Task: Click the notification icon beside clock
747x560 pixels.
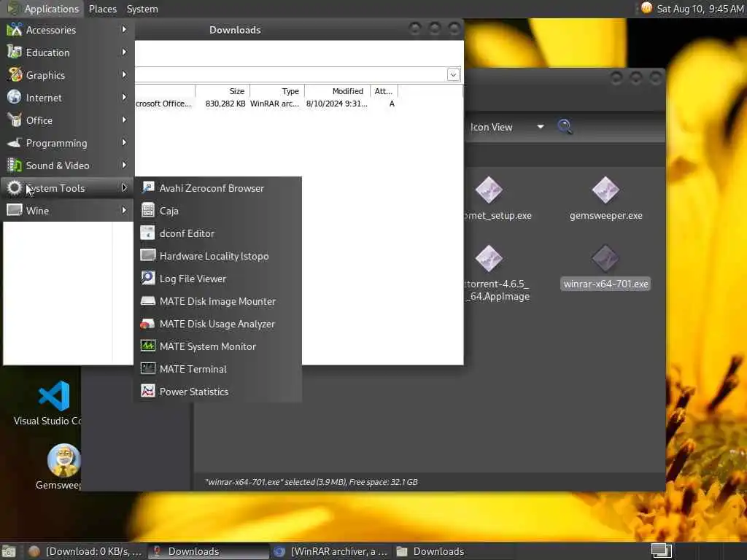Action: click(x=646, y=8)
